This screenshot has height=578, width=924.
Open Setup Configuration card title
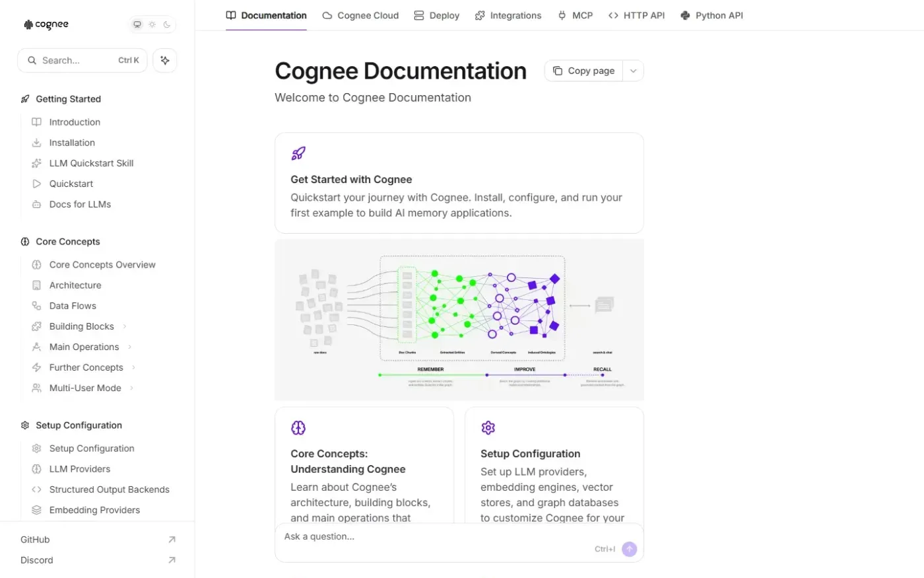[x=531, y=454]
